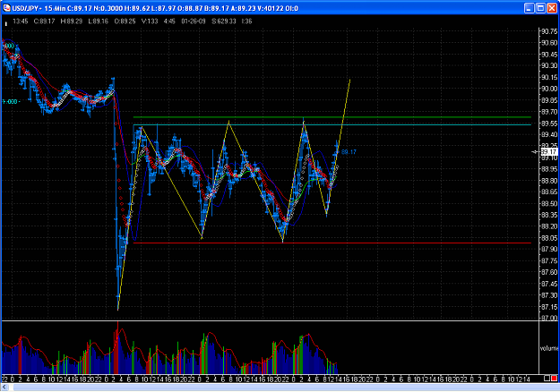Click the red square indicator at bottom right
This screenshot has height=392, width=560.
click(x=555, y=379)
